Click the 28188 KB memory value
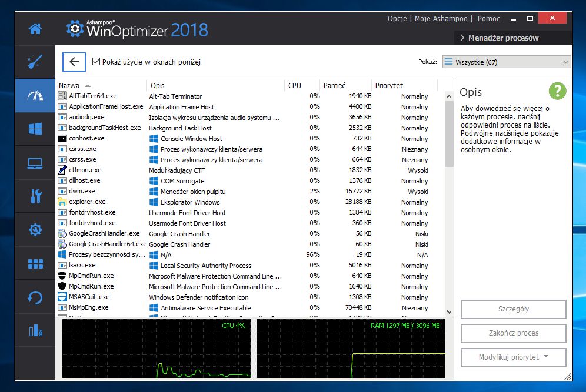The height and width of the screenshot is (392, 586). [x=358, y=202]
